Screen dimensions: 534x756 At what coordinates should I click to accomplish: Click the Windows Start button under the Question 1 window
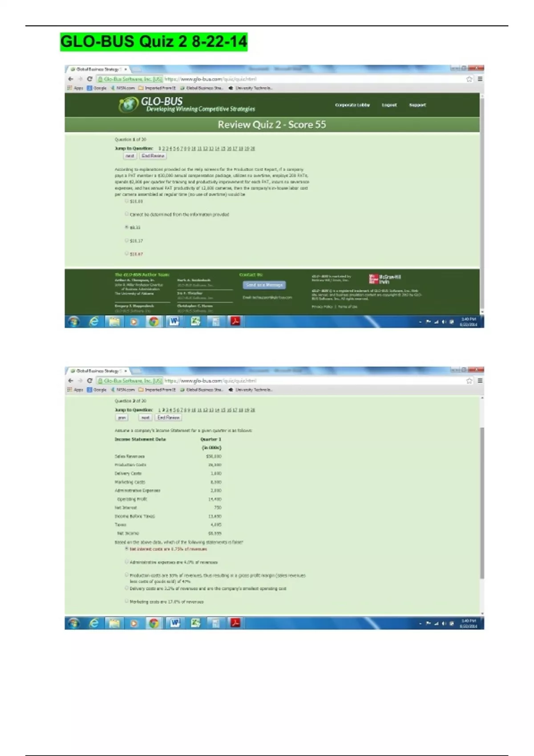[x=74, y=322]
